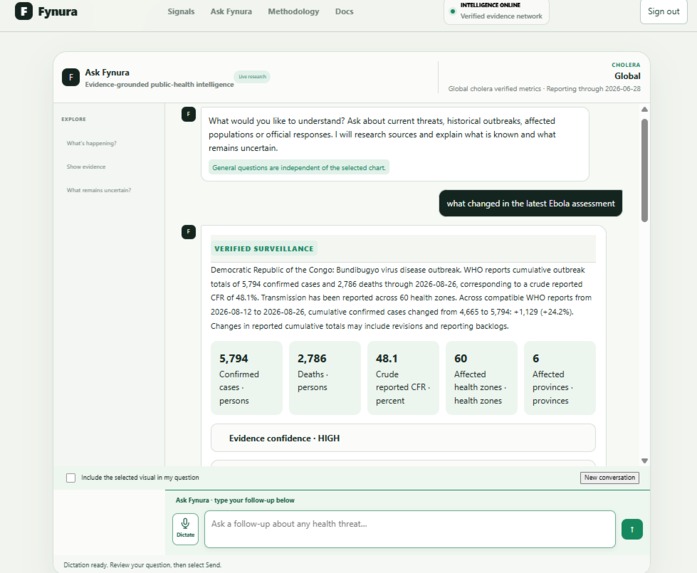Click the Verified Surveillance label
Image resolution: width=697 pixels, height=573 pixels.
coord(264,249)
